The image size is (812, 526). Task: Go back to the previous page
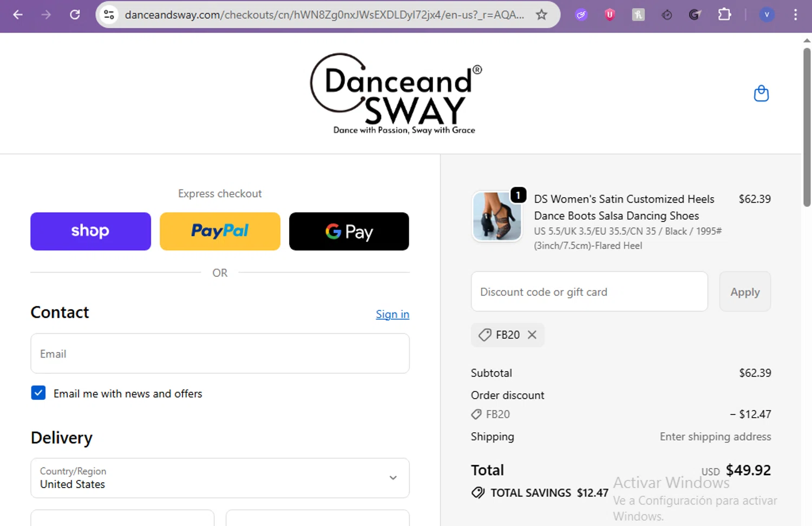click(18, 15)
